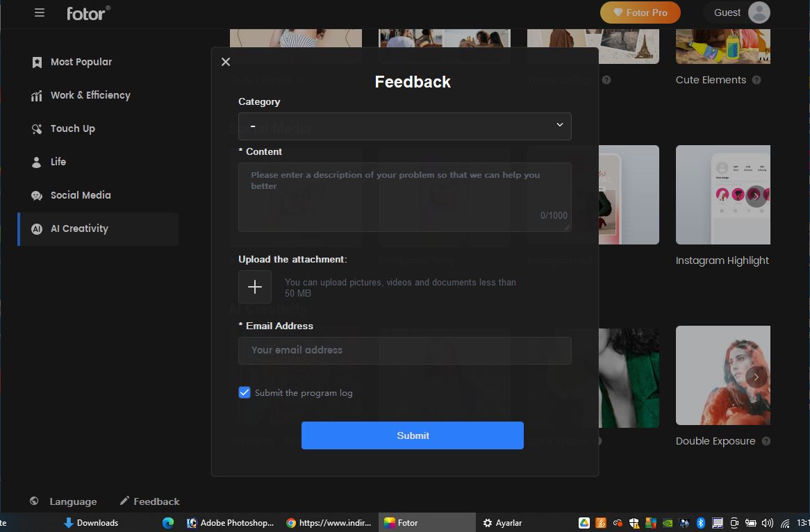The image size is (810, 532).
Task: Launch Microsoft Edge from taskbar
Action: 168,523
